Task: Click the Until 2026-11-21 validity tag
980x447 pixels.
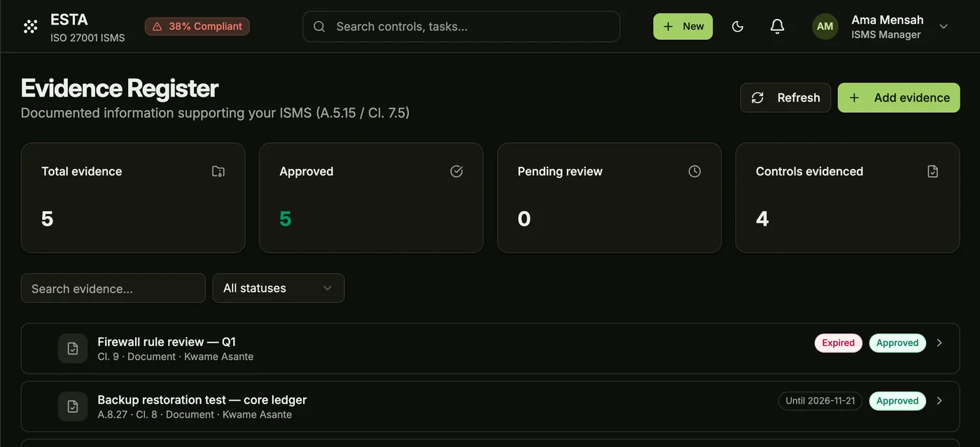Action: (820, 401)
